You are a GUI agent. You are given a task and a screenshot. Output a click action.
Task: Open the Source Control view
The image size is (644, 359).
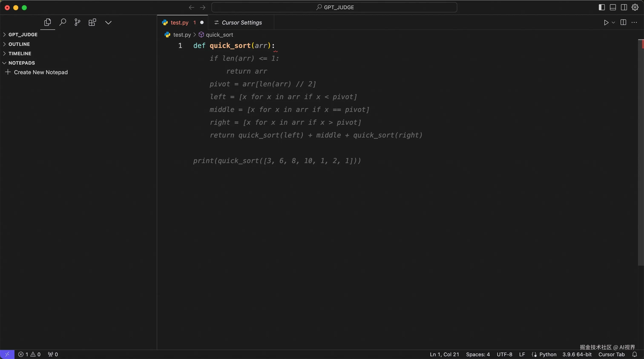point(77,23)
